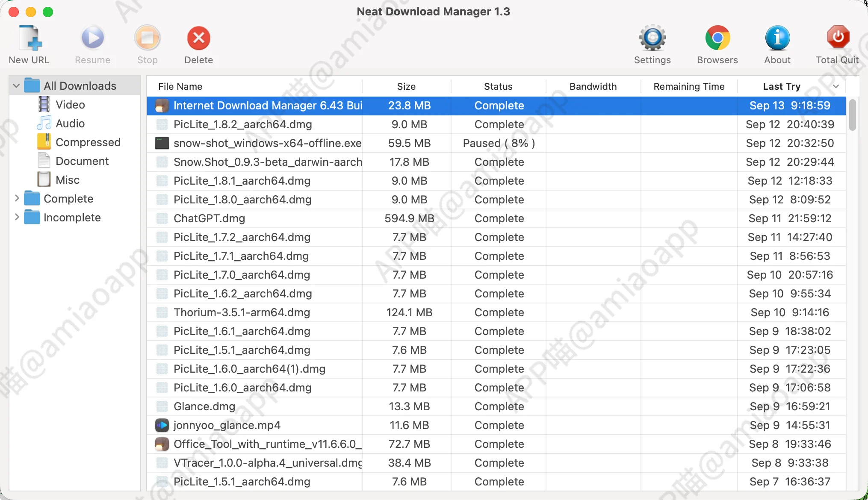The image size is (868, 500).
Task: Click the New URL toolbar icon
Action: tap(30, 38)
